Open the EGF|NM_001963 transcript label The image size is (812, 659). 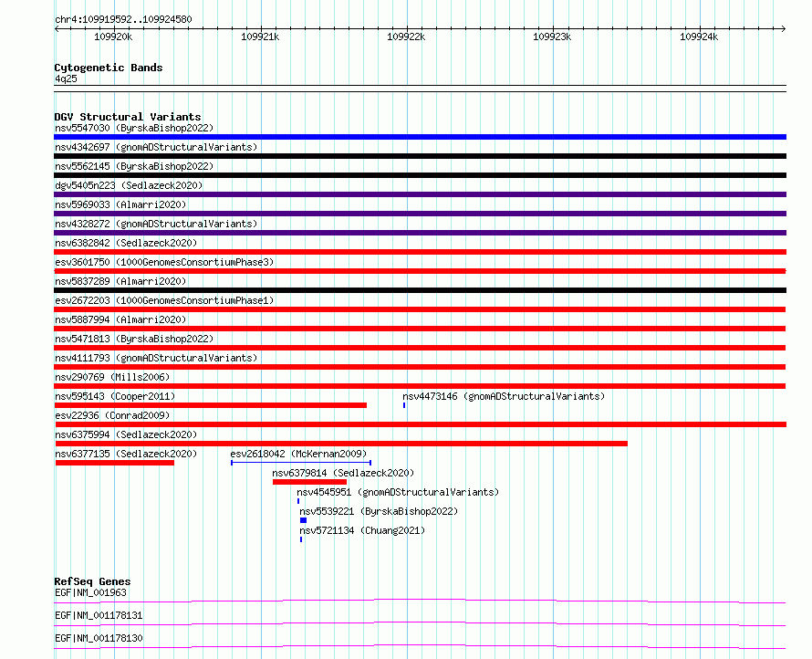point(90,592)
